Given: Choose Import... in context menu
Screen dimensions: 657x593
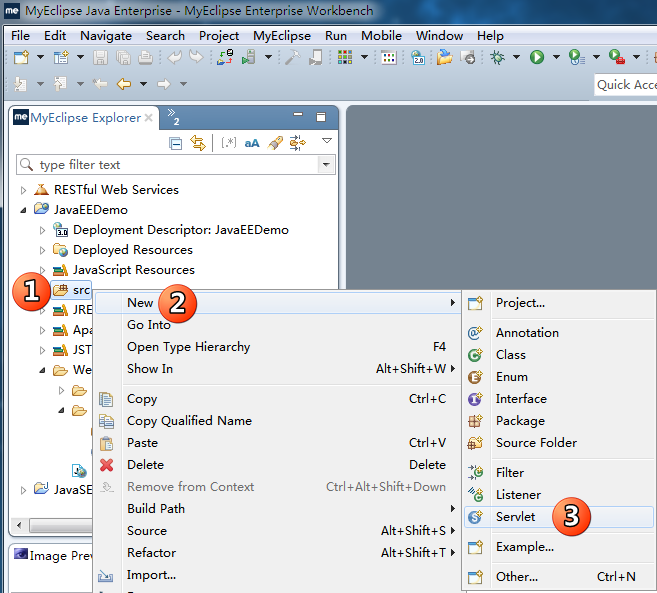Looking at the screenshot, I should click(278, 575).
